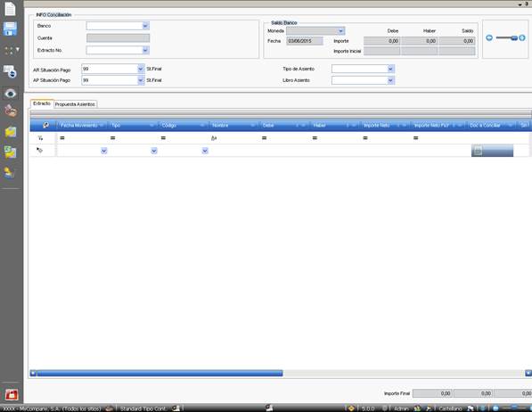
Task: Click the zoom-in plus icon by slider
Action: click(x=522, y=37)
